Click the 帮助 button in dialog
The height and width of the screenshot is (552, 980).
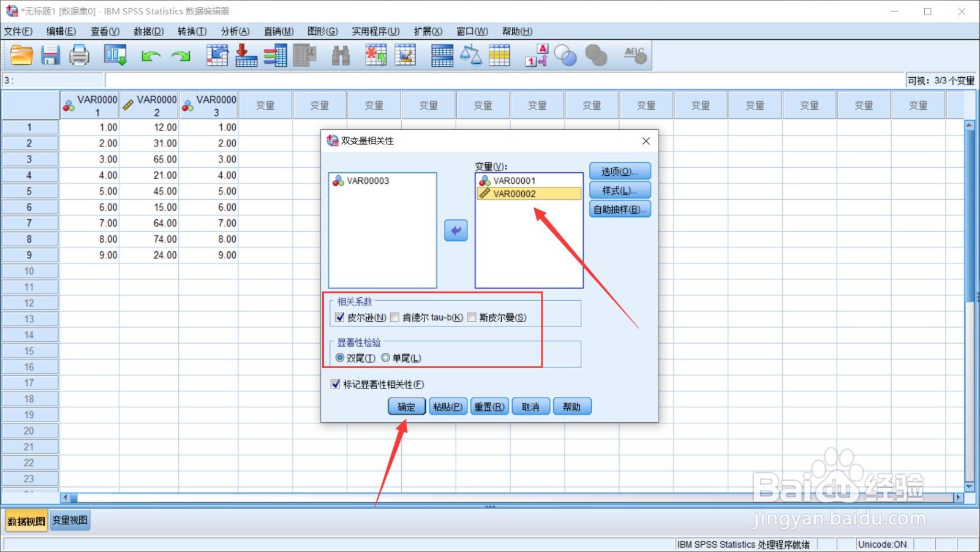coord(572,407)
